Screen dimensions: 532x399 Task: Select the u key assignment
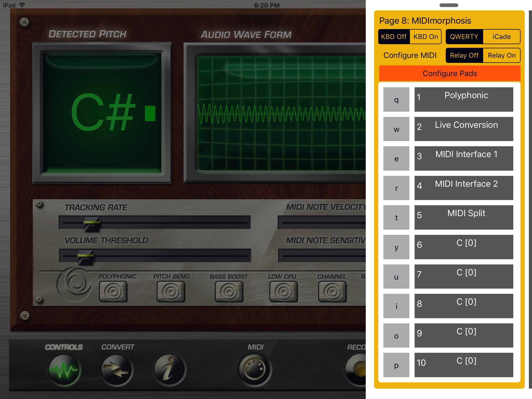[x=396, y=277]
